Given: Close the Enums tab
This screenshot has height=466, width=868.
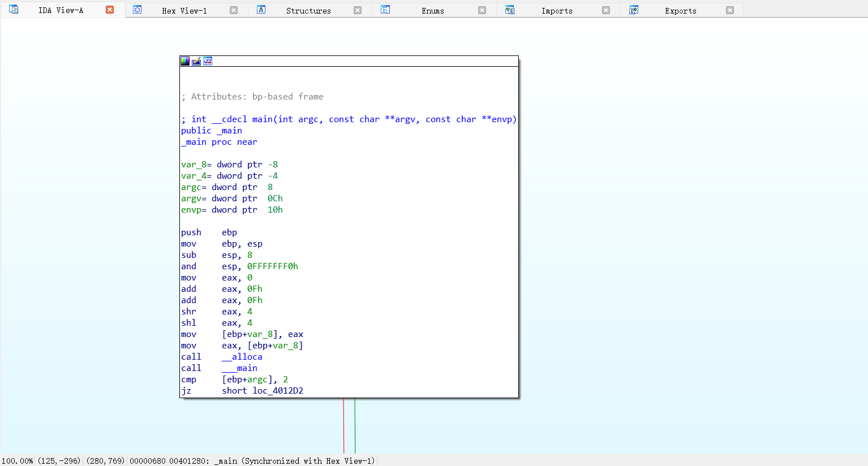Looking at the screenshot, I should pyautogui.click(x=482, y=10).
